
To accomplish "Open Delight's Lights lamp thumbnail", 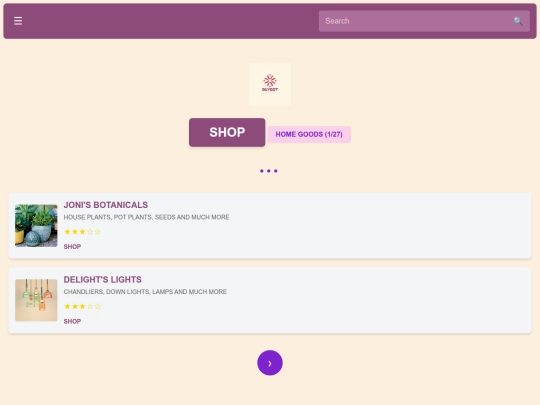I will point(36,300).
